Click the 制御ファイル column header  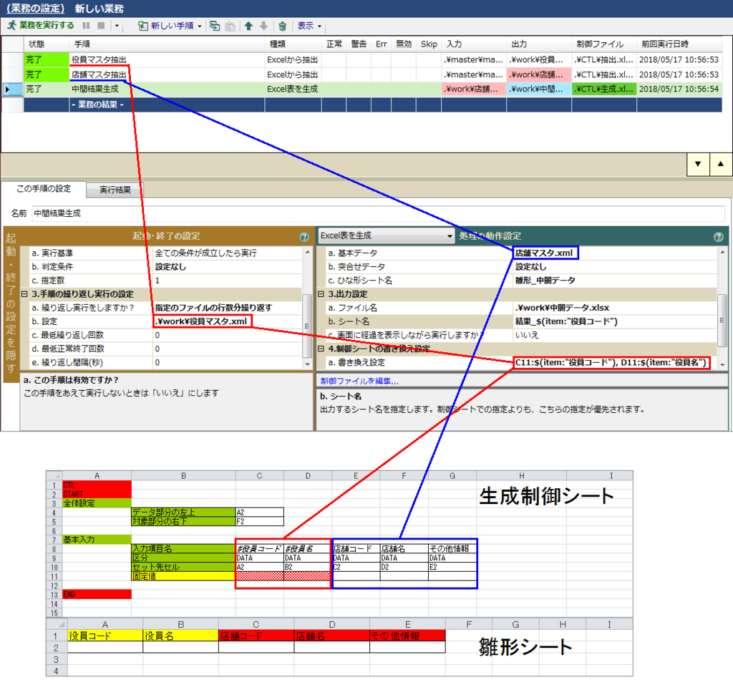pyautogui.click(x=604, y=44)
